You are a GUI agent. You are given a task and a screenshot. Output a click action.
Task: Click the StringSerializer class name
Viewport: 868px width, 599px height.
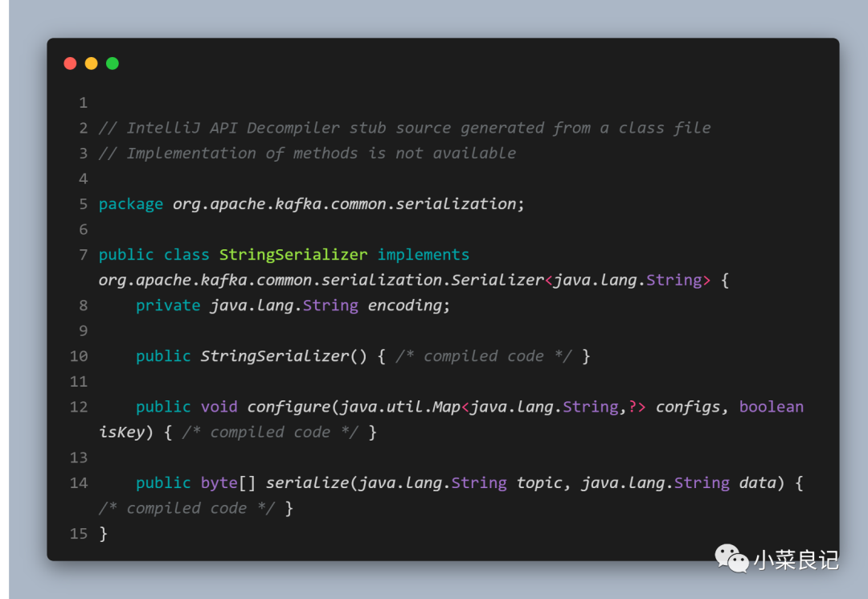pos(293,255)
